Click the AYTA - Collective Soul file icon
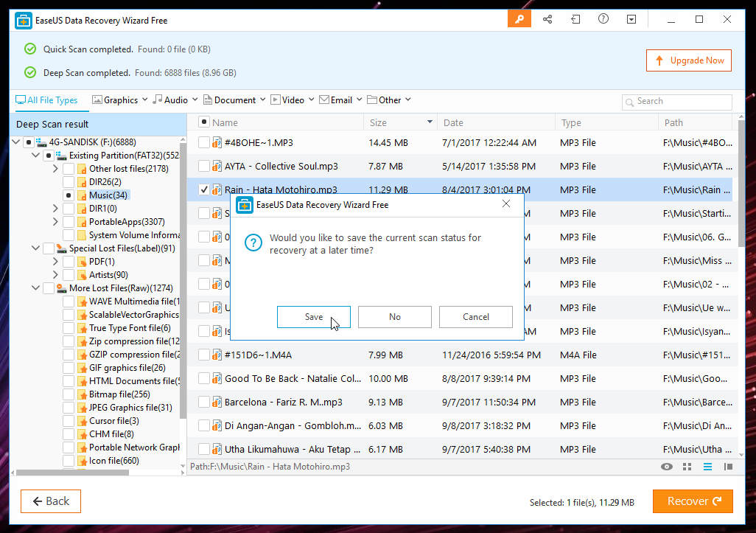Screen dimensions: 756x533 [x=217, y=167]
